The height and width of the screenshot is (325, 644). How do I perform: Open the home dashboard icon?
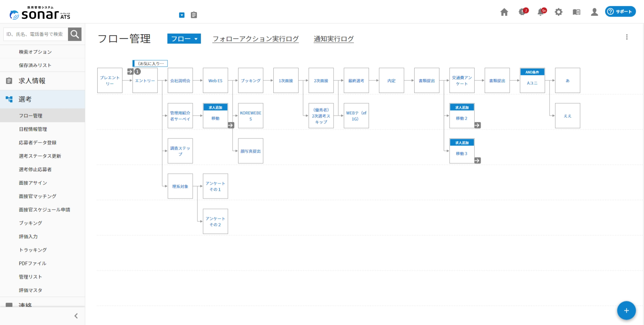(x=504, y=12)
